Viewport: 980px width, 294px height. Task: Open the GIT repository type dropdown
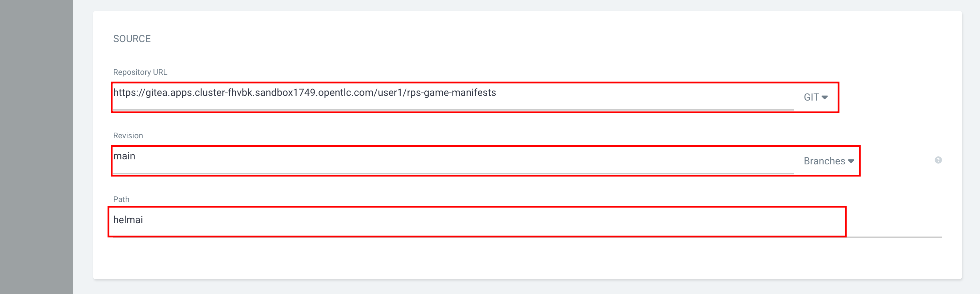(816, 98)
